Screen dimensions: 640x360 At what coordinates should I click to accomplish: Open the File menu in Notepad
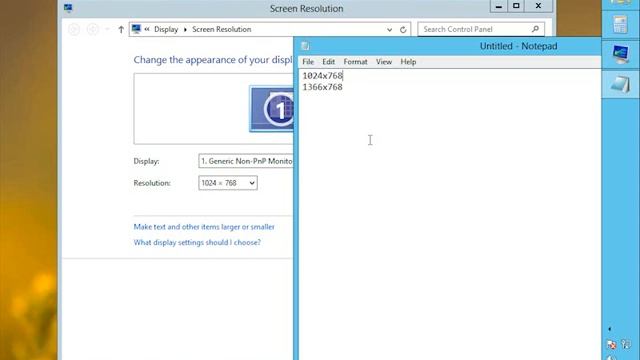308,62
